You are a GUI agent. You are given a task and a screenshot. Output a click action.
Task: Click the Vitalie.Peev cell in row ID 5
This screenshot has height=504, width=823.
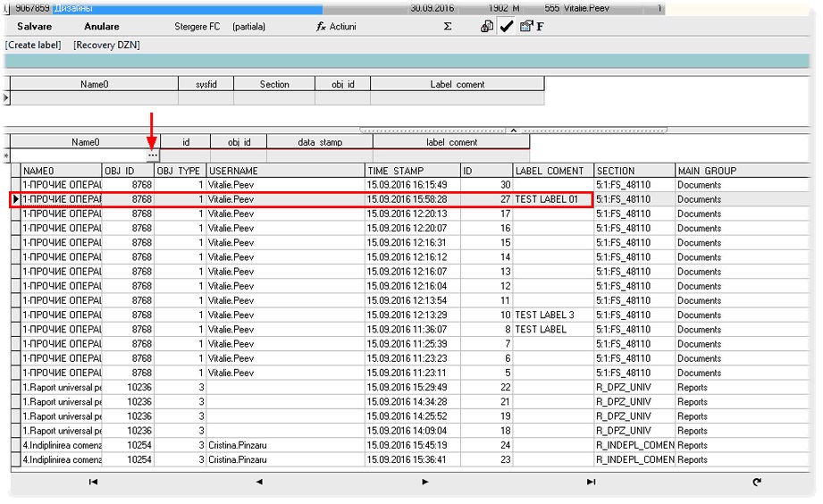coord(286,373)
